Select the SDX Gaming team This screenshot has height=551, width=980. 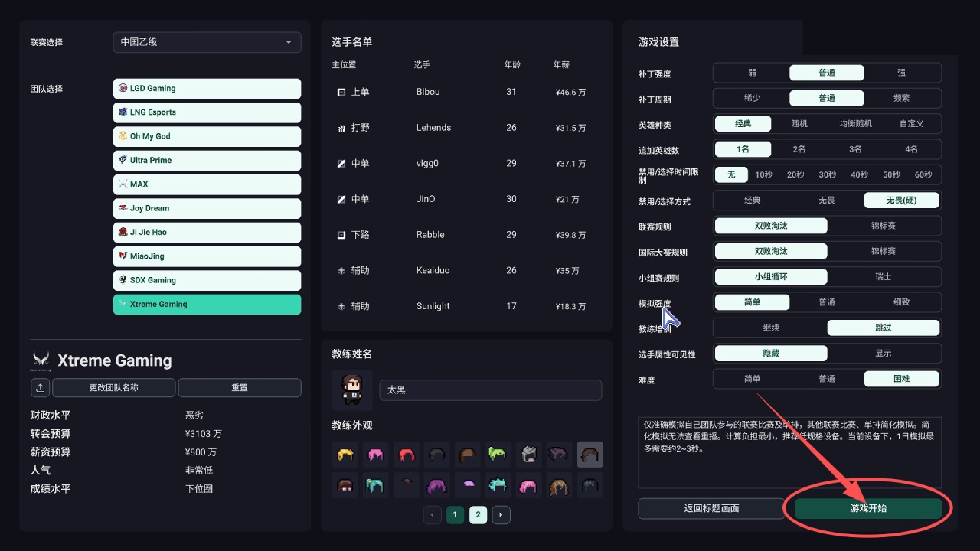point(207,280)
